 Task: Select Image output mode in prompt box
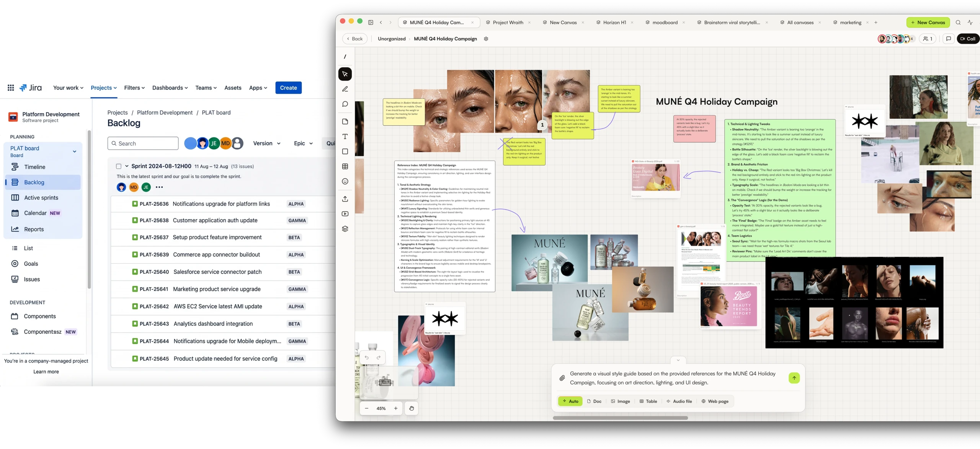pos(621,401)
